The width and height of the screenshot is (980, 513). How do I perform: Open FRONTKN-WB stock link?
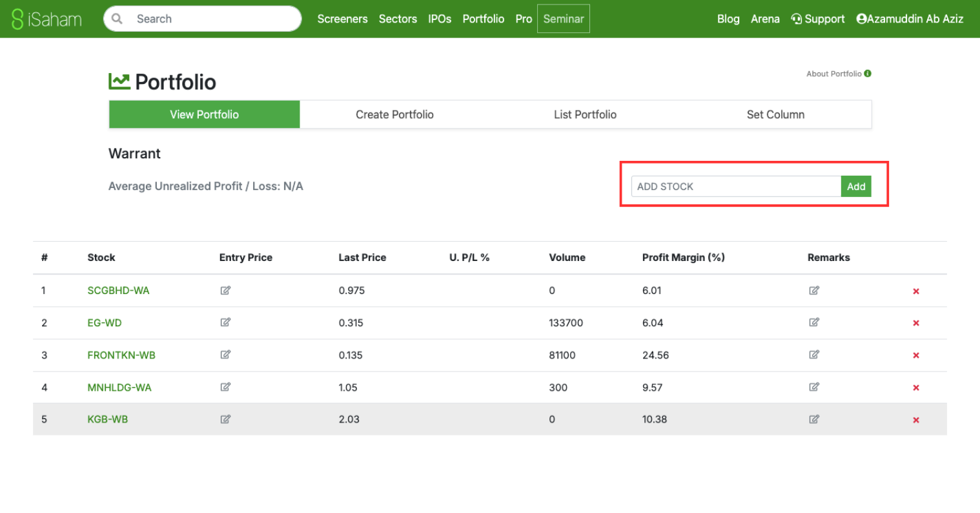pyautogui.click(x=121, y=355)
